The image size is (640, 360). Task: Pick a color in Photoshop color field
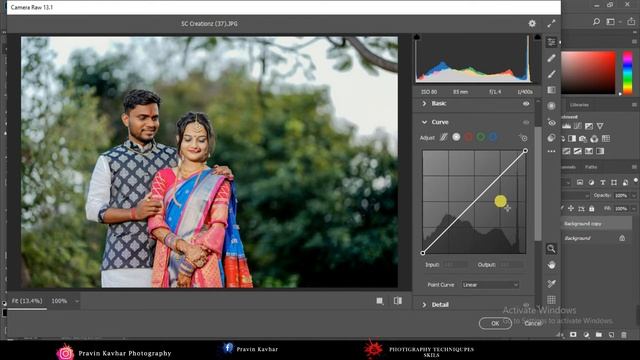tap(589, 73)
